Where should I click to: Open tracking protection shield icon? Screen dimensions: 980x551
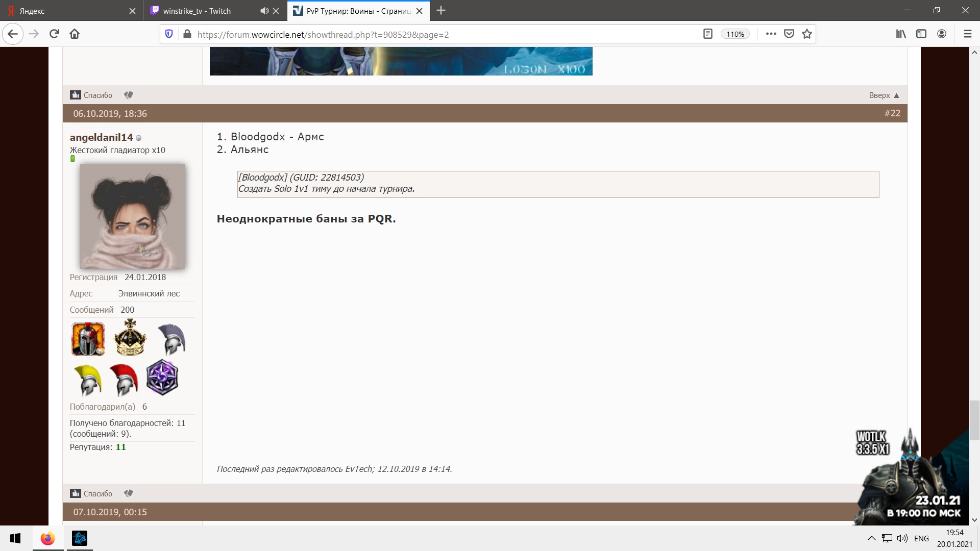169,34
